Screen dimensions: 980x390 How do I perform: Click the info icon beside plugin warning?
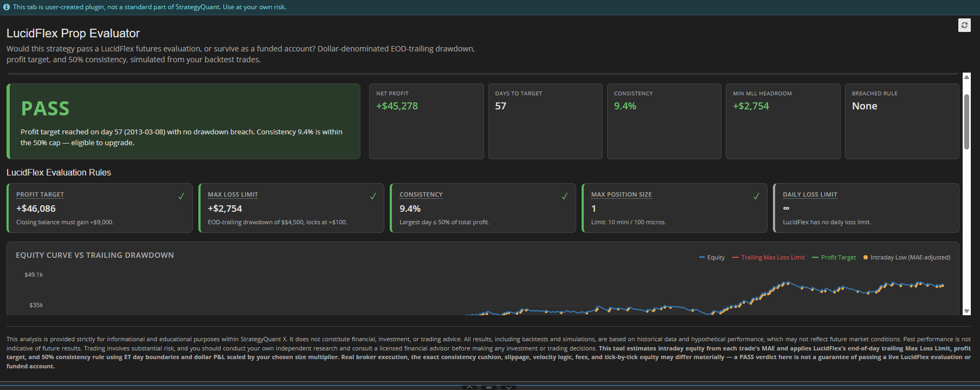(x=7, y=7)
